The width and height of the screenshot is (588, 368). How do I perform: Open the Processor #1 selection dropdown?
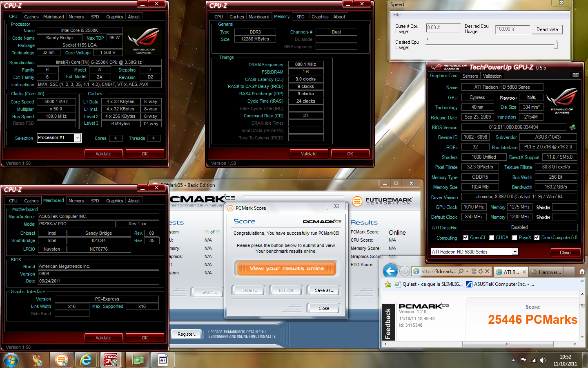[77, 138]
